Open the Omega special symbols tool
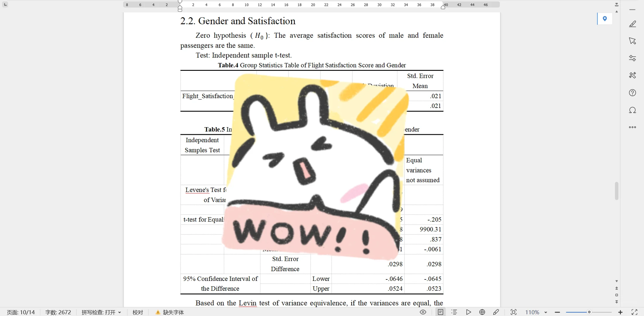 (632, 110)
